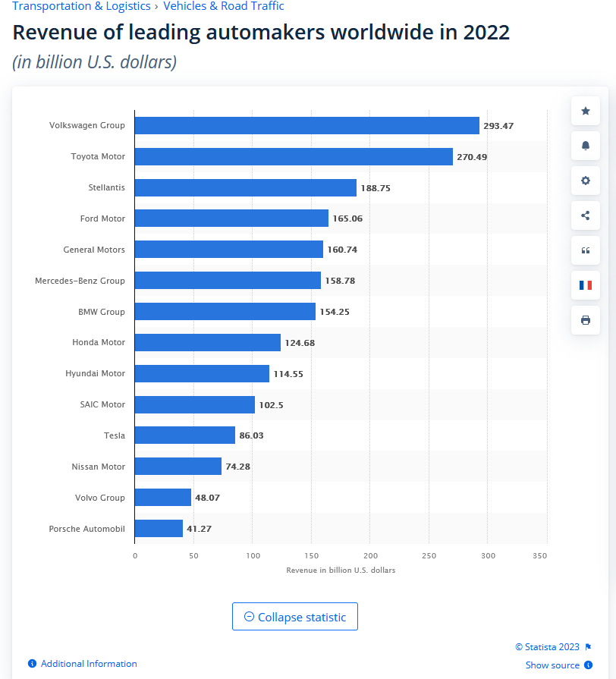Click the Show source link

552,665
